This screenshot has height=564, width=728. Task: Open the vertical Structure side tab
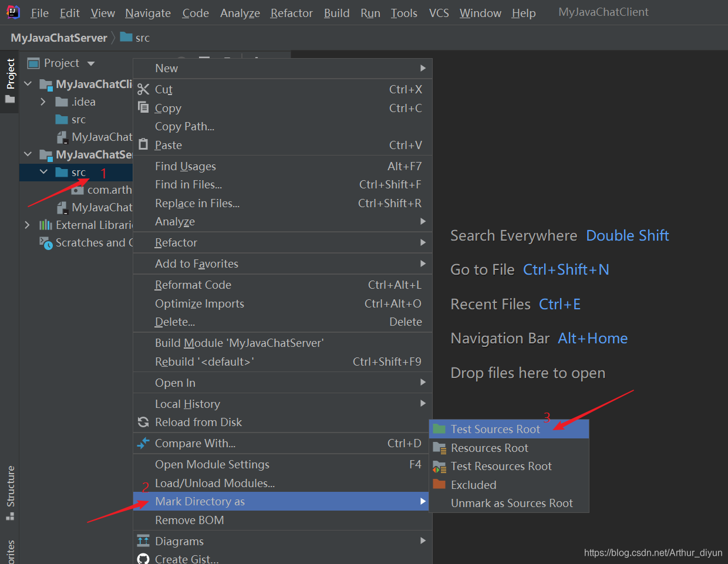pos(10,493)
